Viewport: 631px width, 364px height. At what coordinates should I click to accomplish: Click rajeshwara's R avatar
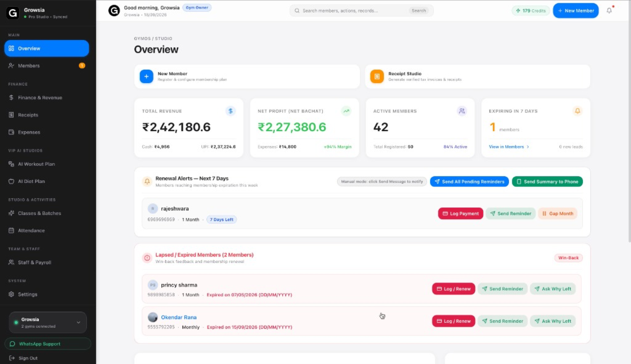tap(153, 208)
